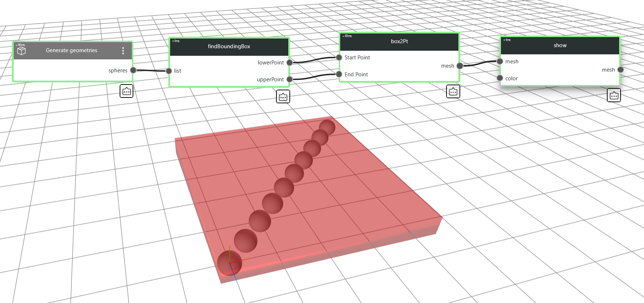Open the comment icon below findBoundingBox node
644x303 pixels.
(x=283, y=96)
